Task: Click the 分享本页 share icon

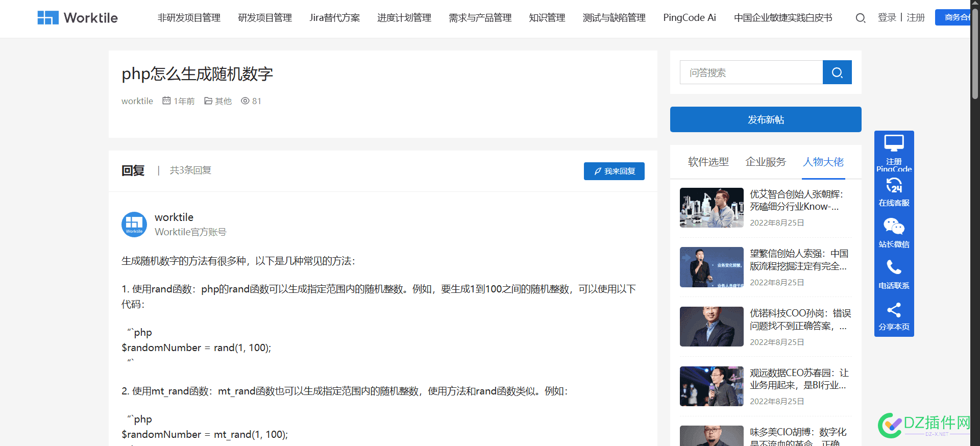Action: click(x=894, y=310)
